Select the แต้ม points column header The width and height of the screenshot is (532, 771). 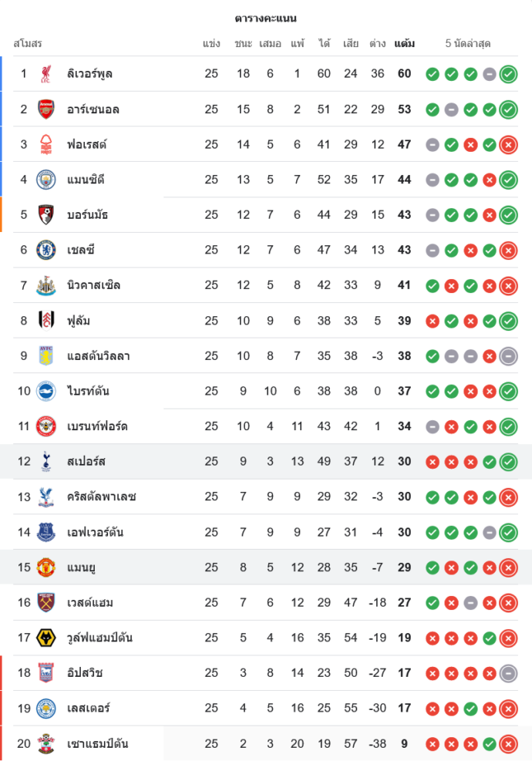[404, 44]
